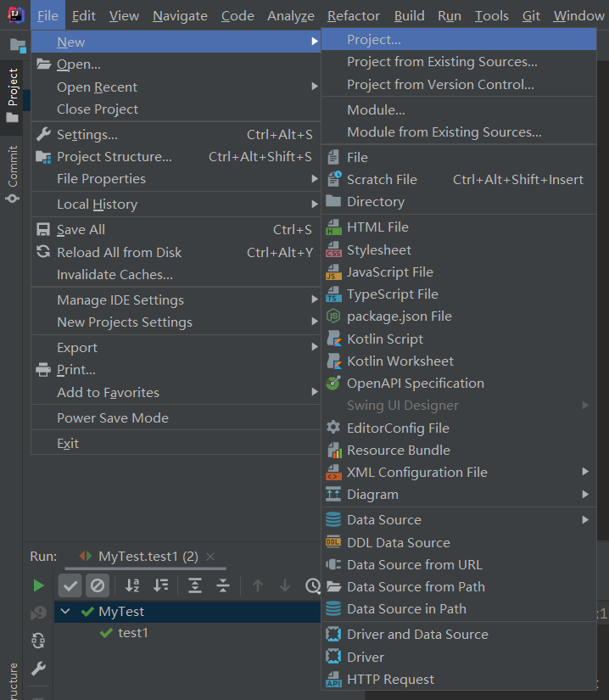The width and height of the screenshot is (609, 700).
Task: Click the Data Source from URL icon
Action: point(333,564)
